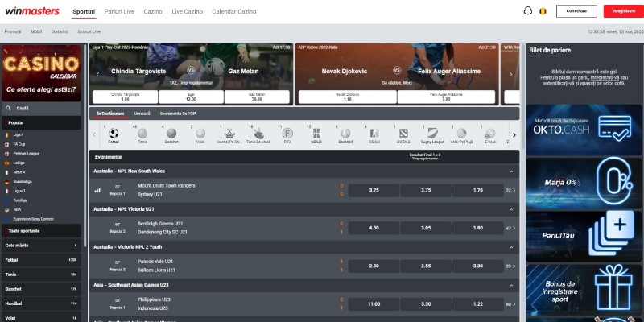The image size is (644, 322).
Task: Click the Înregistrare button
Action: click(623, 11)
